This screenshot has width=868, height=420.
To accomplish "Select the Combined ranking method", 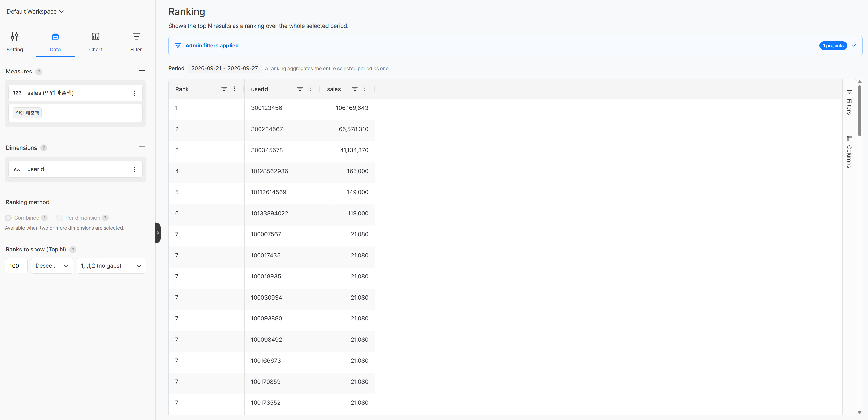I will pos(8,218).
